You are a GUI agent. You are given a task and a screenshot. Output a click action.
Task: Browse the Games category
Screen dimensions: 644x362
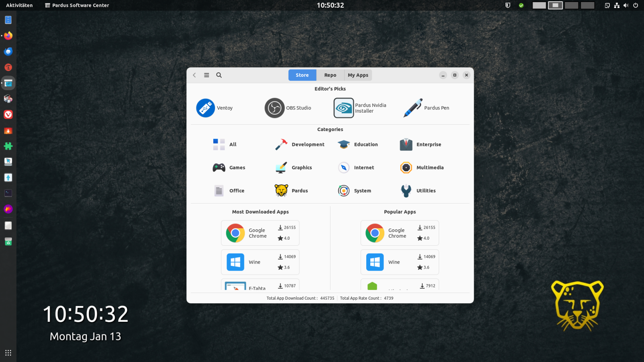point(229,168)
